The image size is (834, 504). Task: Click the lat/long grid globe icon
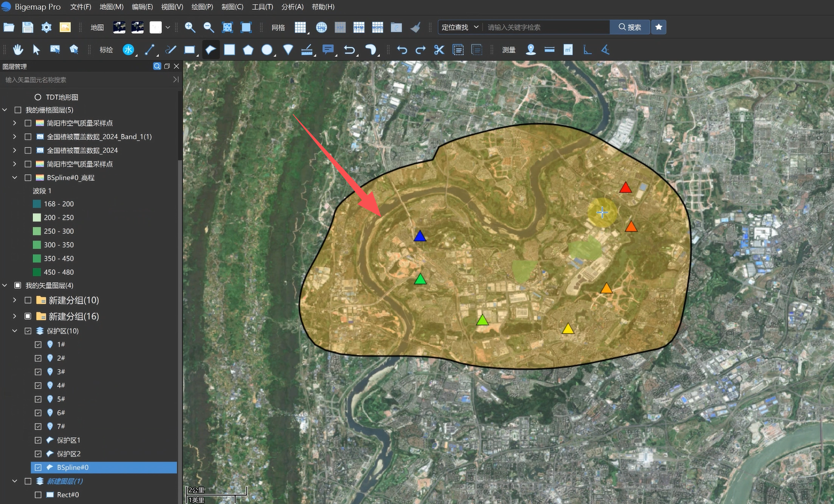pos(321,27)
